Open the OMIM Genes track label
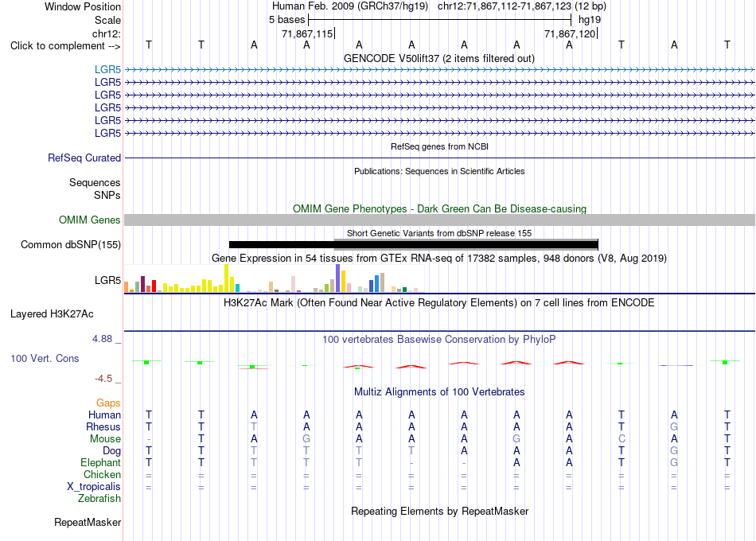Screen dimensions: 756x541 pos(89,220)
